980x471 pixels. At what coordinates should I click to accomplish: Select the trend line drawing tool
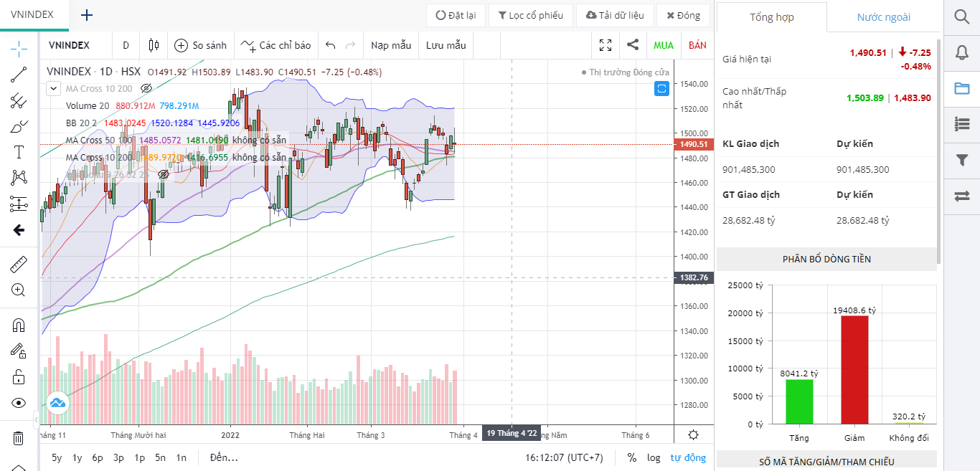click(19, 75)
